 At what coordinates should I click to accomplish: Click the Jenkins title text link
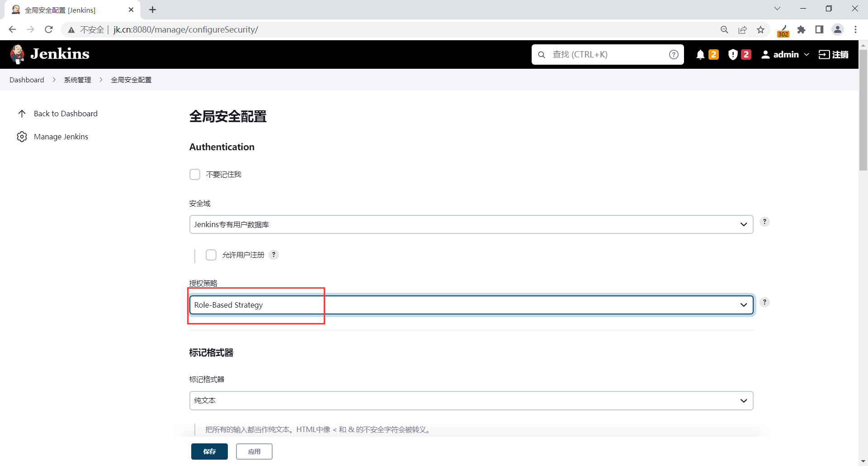tap(60, 54)
